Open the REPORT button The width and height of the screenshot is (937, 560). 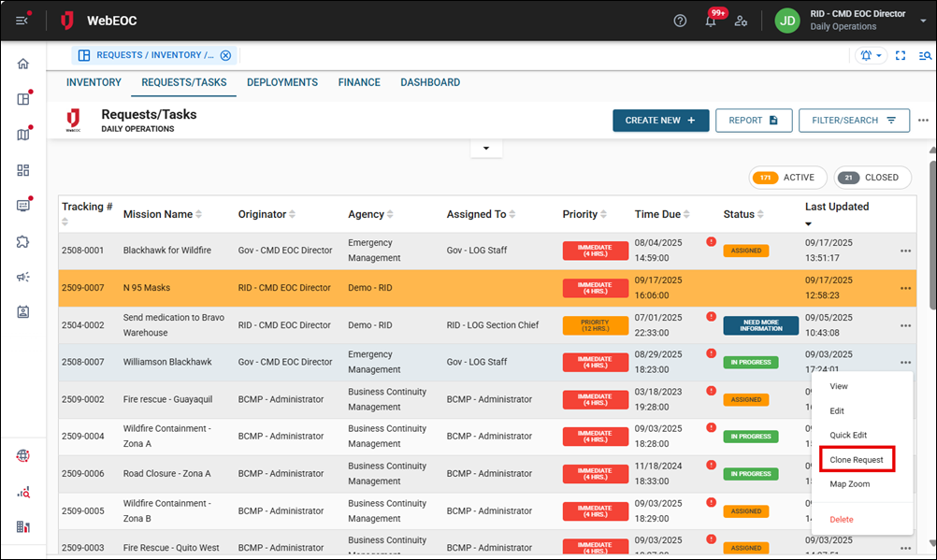[x=754, y=120]
